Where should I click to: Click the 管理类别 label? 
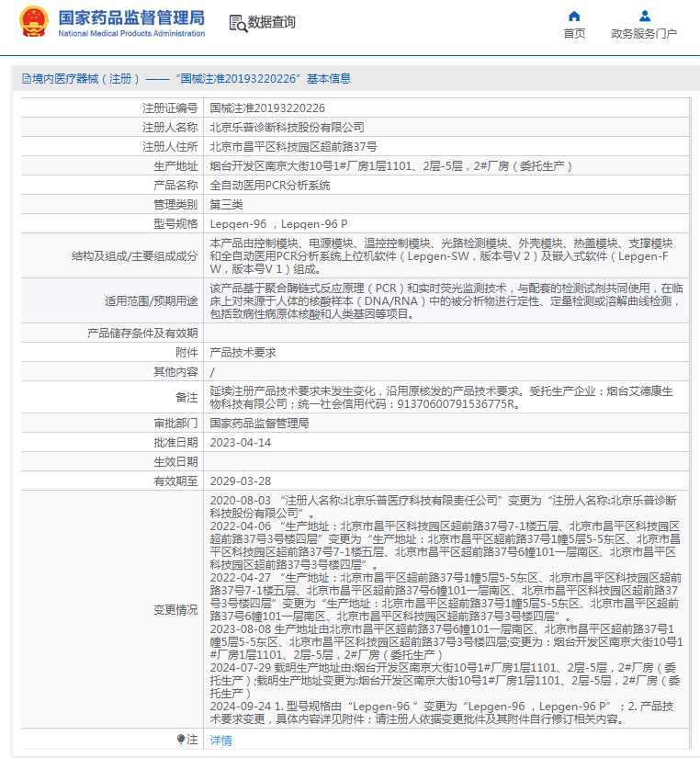[x=175, y=205]
